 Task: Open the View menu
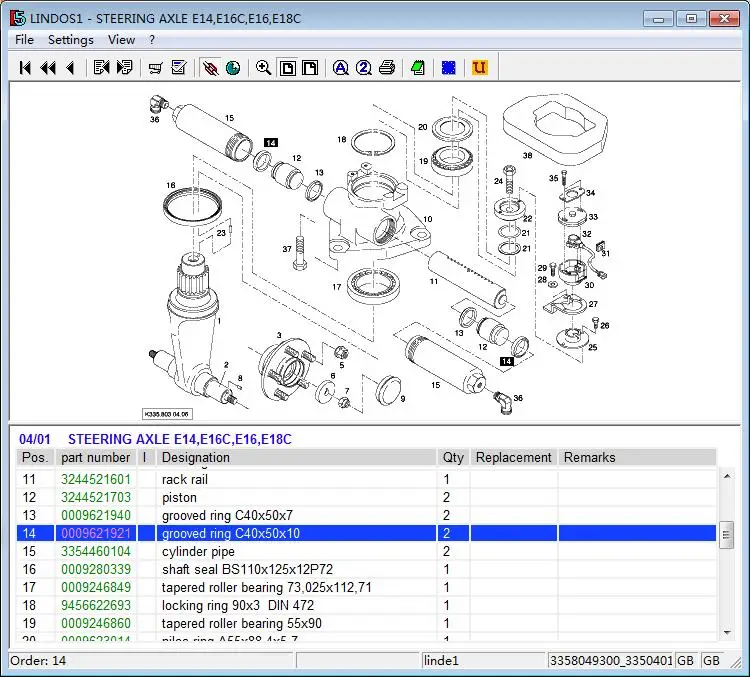(x=121, y=40)
